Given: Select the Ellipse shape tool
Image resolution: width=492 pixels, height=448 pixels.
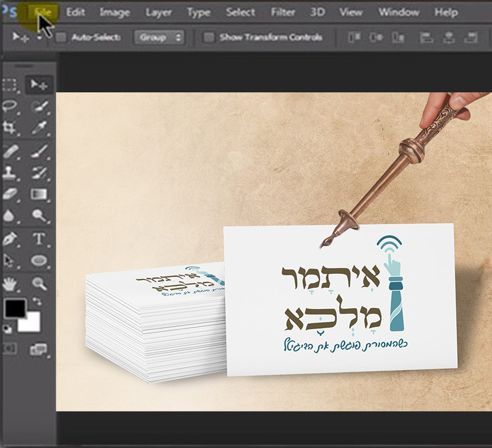Looking at the screenshot, I should [x=40, y=261].
